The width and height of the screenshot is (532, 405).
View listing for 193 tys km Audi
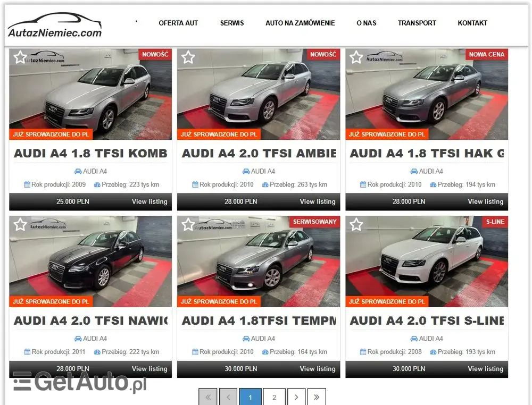point(486,369)
